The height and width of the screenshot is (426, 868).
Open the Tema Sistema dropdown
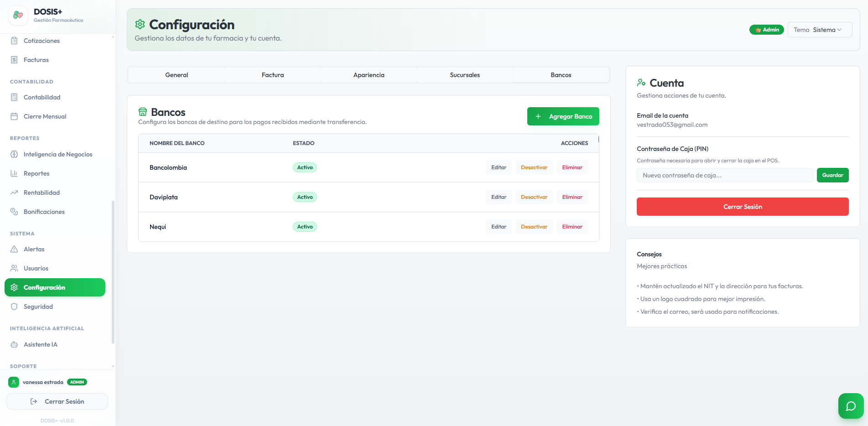820,30
